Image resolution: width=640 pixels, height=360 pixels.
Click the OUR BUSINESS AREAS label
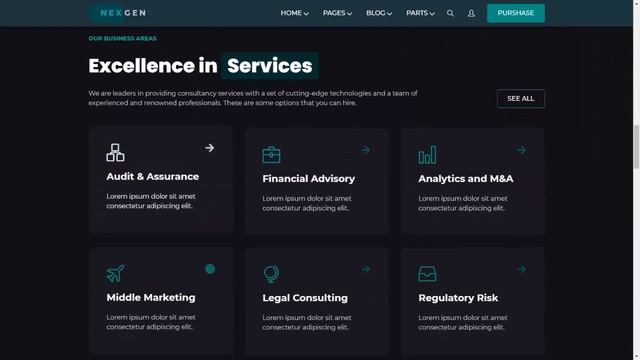point(122,38)
